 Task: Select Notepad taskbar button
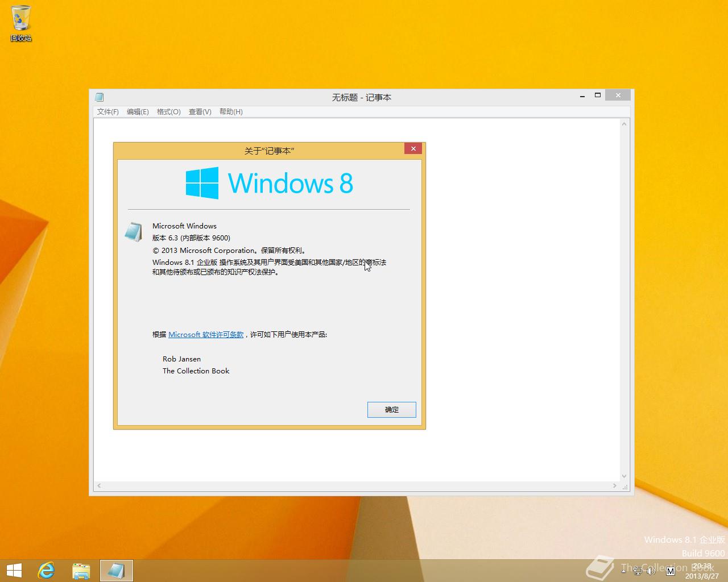click(x=117, y=571)
